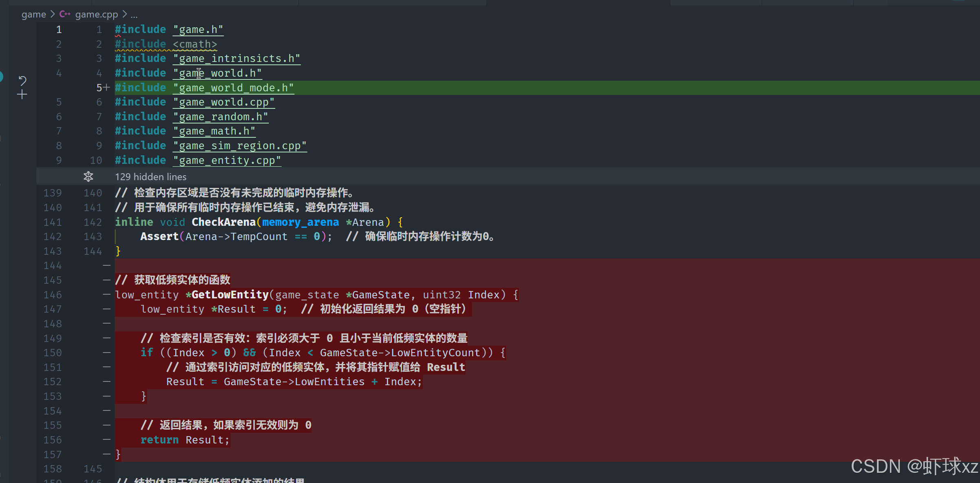Click the <cmath> include with warning underline
The image size is (980, 483).
click(x=195, y=44)
